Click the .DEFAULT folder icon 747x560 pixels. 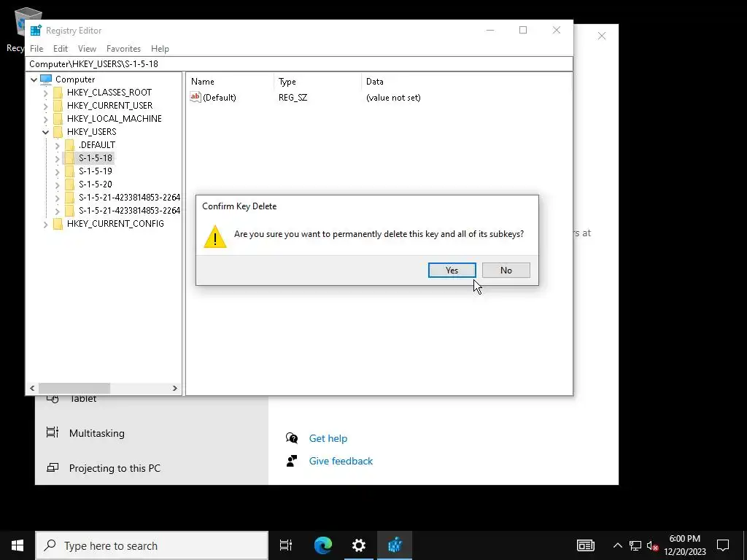69,145
